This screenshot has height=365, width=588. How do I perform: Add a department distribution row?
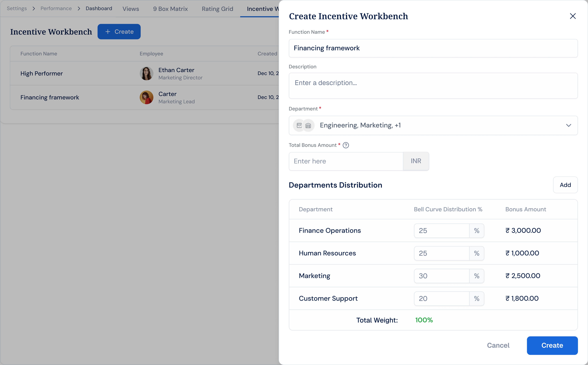[565, 185]
